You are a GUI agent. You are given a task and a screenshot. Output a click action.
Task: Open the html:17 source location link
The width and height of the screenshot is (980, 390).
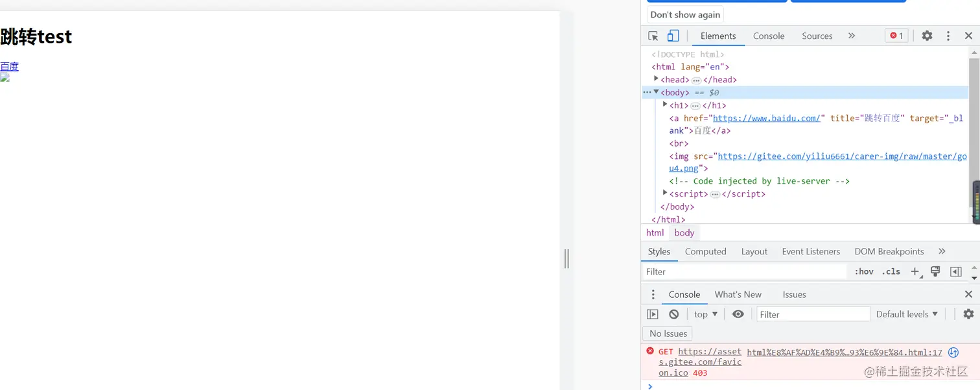[x=845, y=352]
